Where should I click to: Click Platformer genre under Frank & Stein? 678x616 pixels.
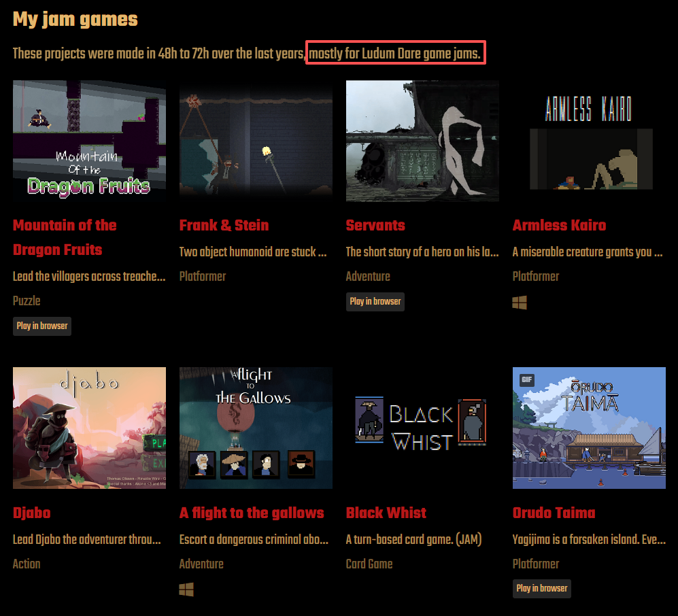tap(203, 276)
